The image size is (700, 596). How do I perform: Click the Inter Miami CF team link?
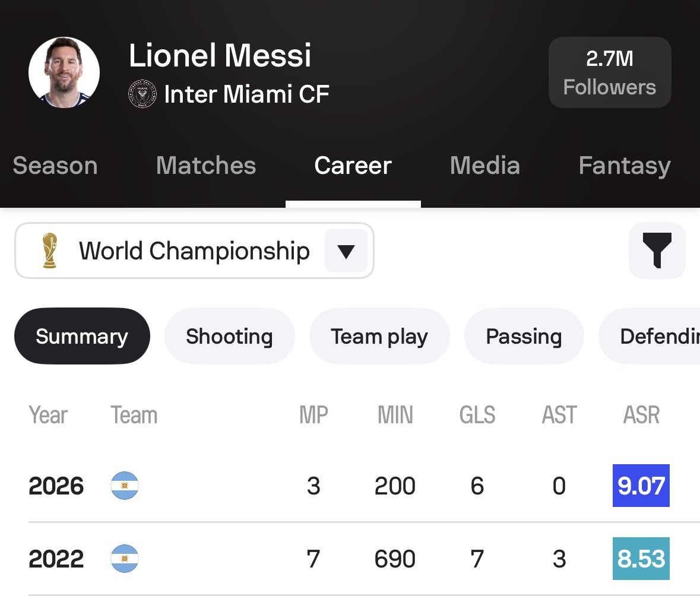[x=246, y=94]
